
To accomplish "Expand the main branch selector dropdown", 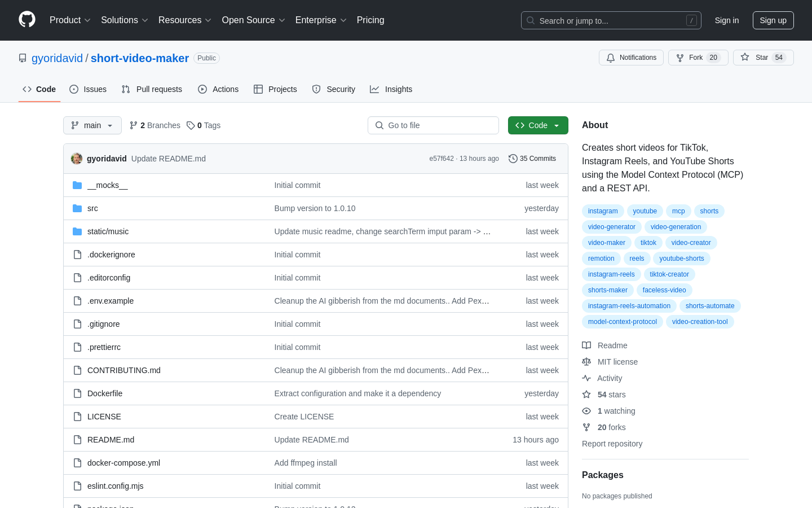I will [x=92, y=125].
